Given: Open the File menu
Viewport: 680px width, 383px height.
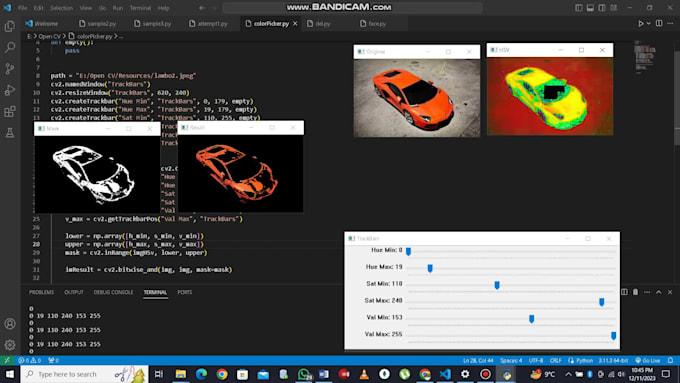Looking at the screenshot, I should (x=23, y=8).
